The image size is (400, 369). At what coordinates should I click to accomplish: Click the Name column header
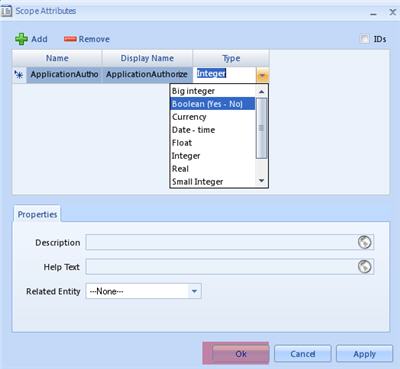pos(57,58)
